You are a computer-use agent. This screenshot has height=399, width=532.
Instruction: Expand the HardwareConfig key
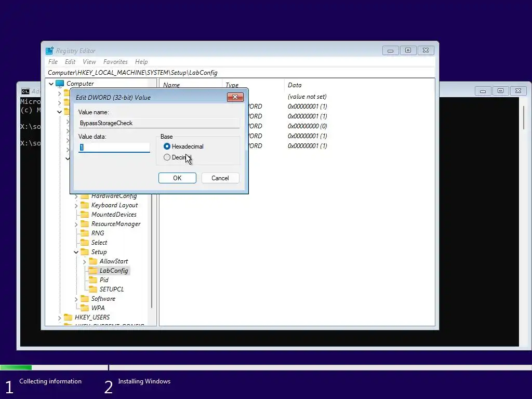coord(76,196)
